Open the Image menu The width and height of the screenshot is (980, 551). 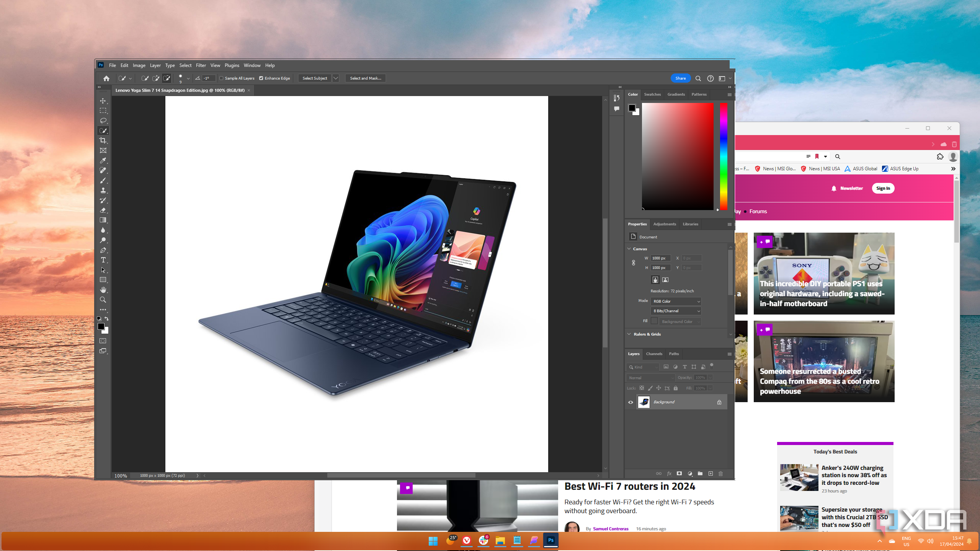(x=139, y=65)
